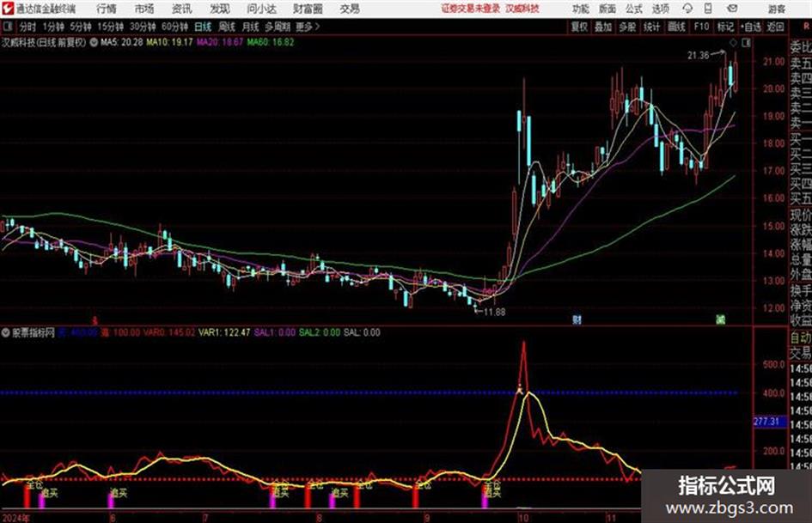Click the 通达信 red logo icon
The image size is (812, 523).
[7, 9]
